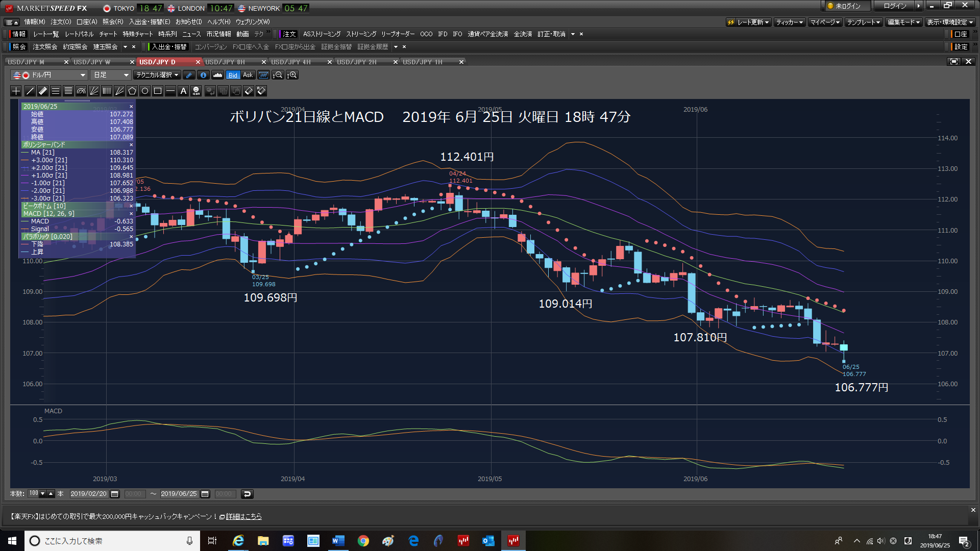Viewport: 980px width, 551px height.
Task: Expand the テンプレート dropdown
Action: pyautogui.click(x=864, y=22)
